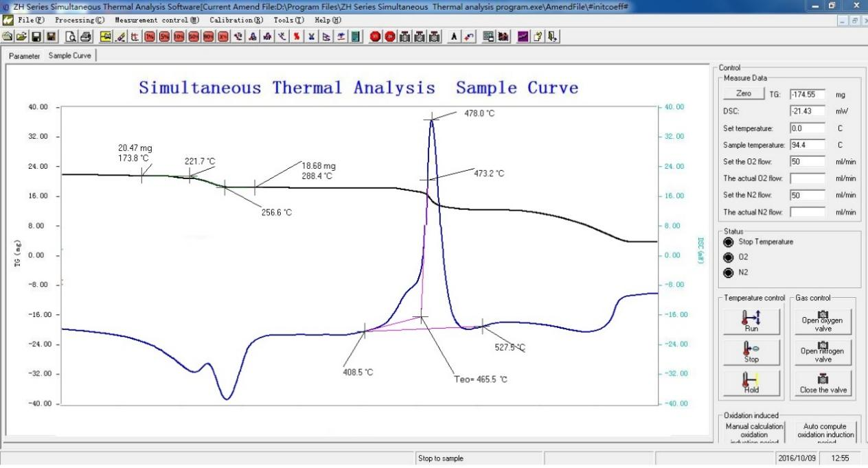The height and width of the screenshot is (468, 868).
Task: Click the help question mark icon
Action: click(x=538, y=36)
